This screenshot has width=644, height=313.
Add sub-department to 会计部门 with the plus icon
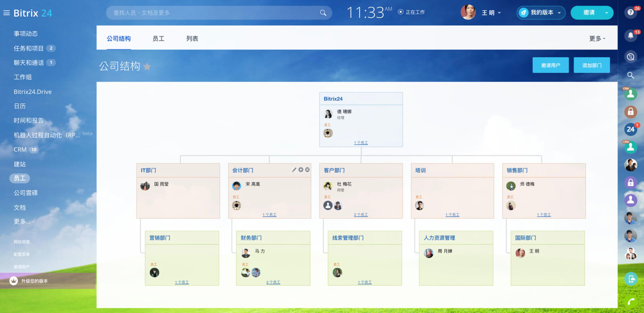(301, 170)
